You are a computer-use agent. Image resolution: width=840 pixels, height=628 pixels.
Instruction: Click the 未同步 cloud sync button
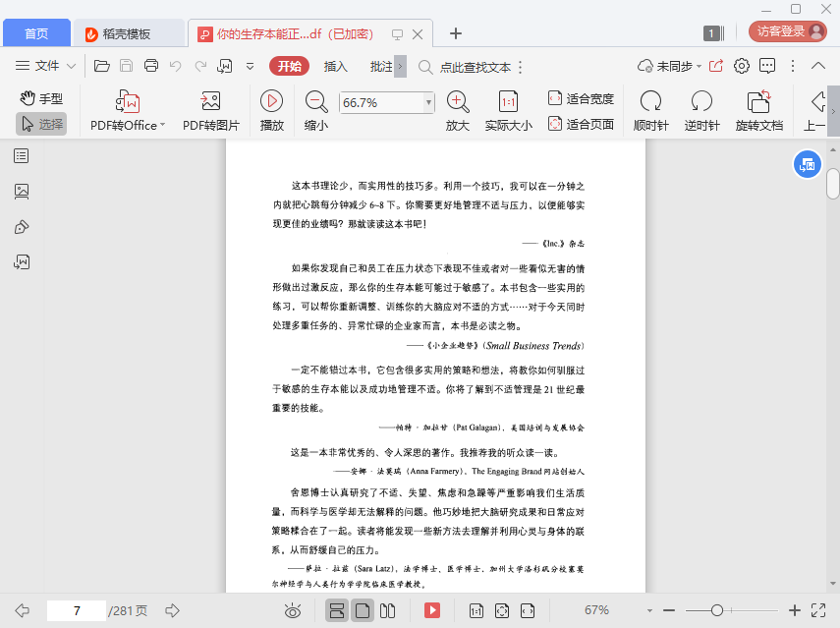[x=670, y=66]
